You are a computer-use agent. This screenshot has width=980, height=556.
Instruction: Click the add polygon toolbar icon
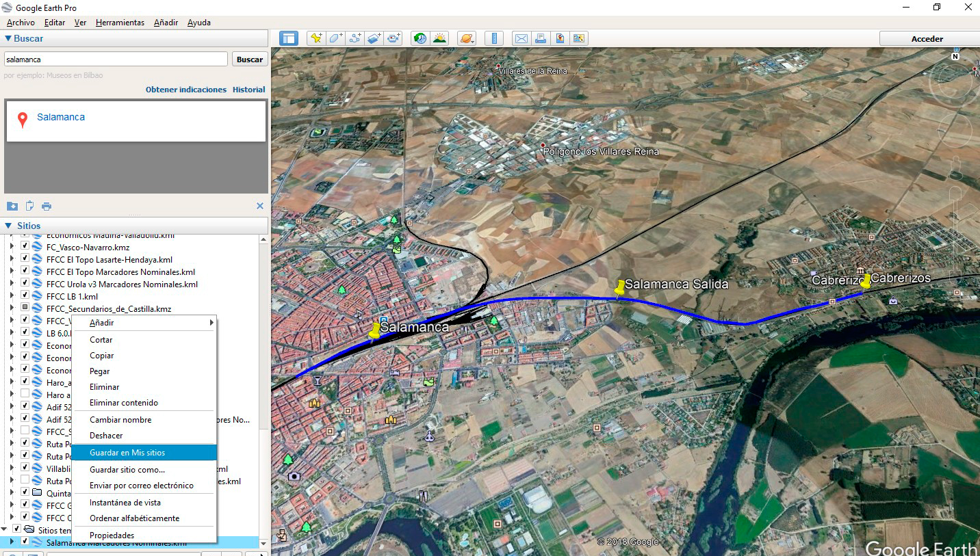pos(335,38)
